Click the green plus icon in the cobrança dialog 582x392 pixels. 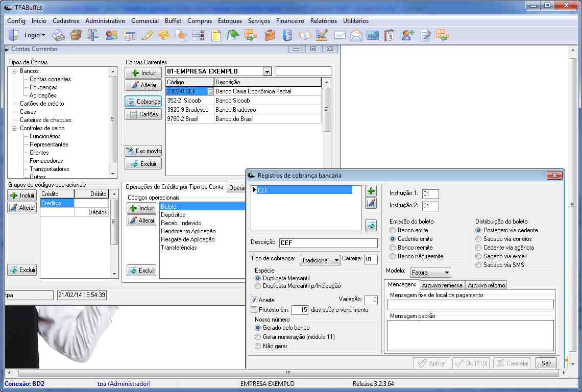(371, 191)
